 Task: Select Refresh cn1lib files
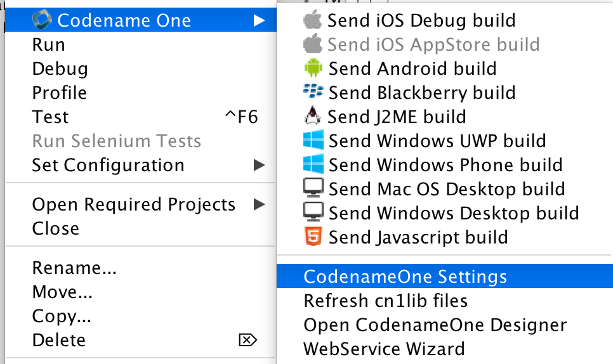tap(385, 301)
